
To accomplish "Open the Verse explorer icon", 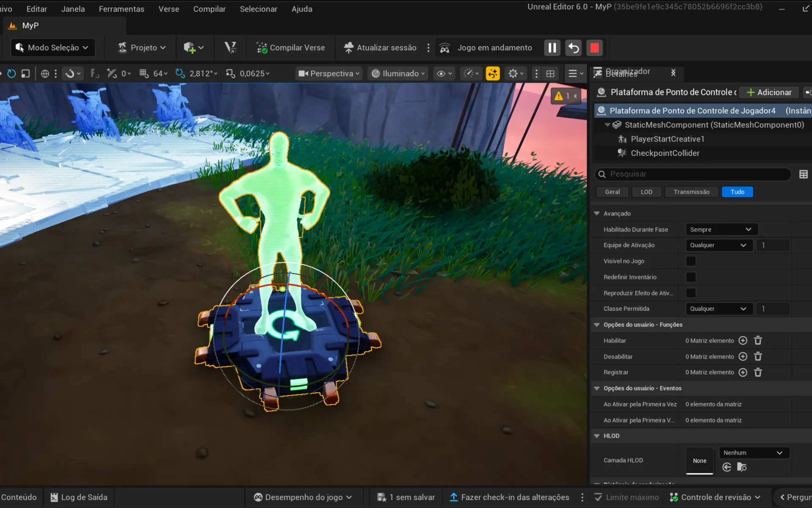I will coord(230,48).
